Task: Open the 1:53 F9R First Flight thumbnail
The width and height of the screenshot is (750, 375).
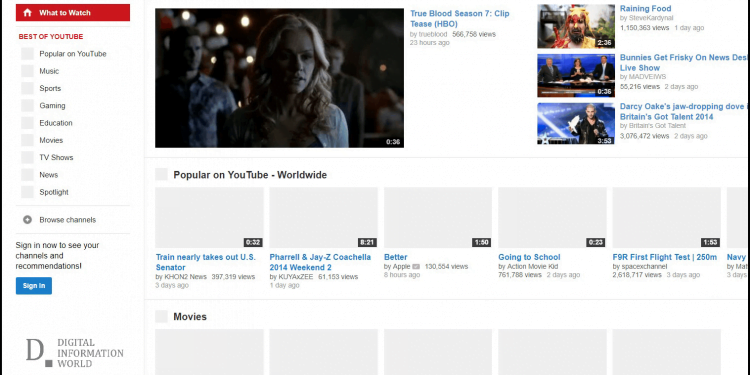Action: (x=666, y=218)
